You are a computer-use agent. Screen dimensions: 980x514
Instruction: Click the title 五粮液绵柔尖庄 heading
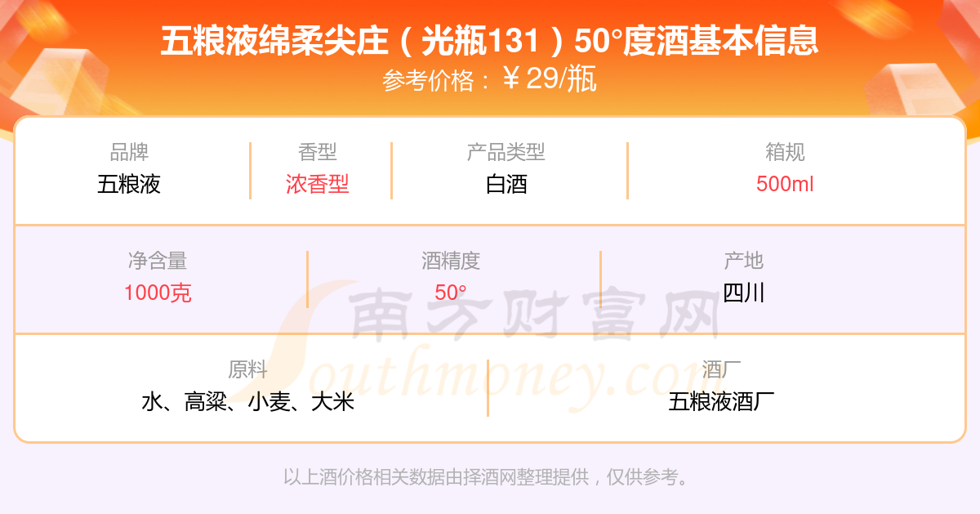(489, 41)
